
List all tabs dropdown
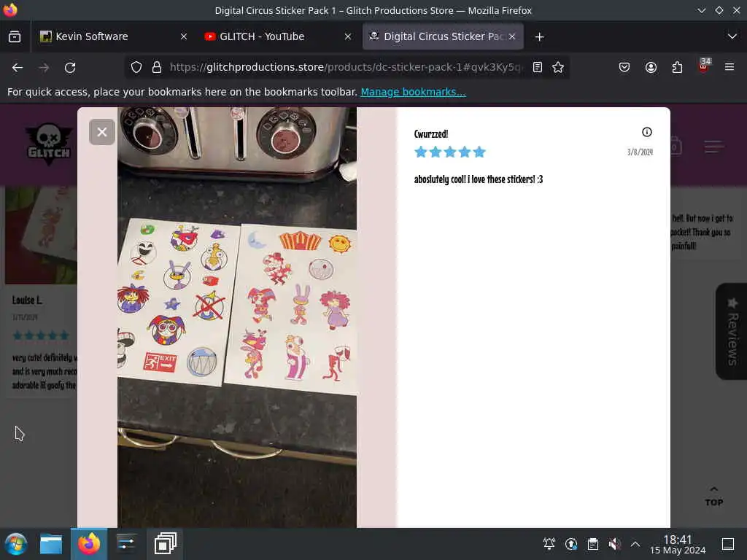coord(732,36)
